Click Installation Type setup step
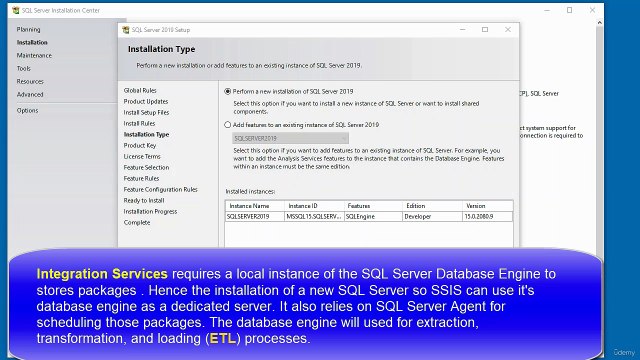640x360 pixels. pyautogui.click(x=146, y=135)
